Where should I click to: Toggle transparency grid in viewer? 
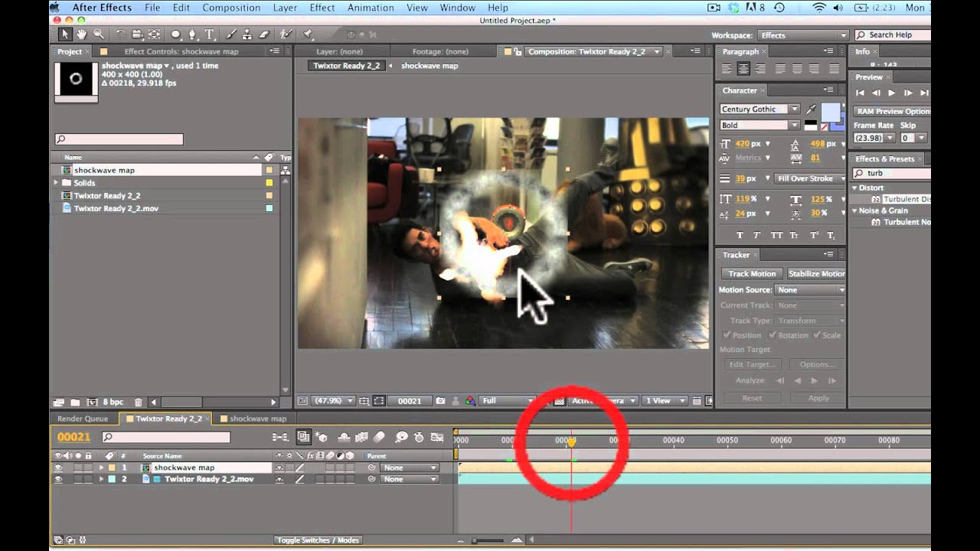pyautogui.click(x=560, y=400)
